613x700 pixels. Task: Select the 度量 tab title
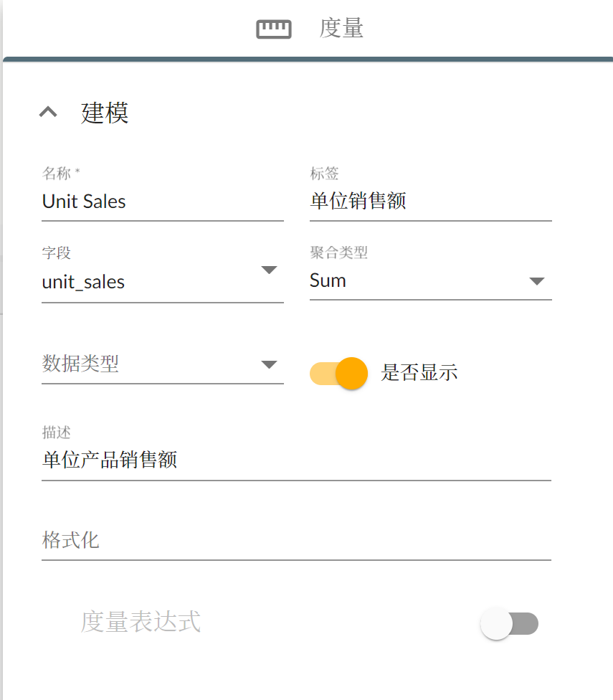pos(341,29)
